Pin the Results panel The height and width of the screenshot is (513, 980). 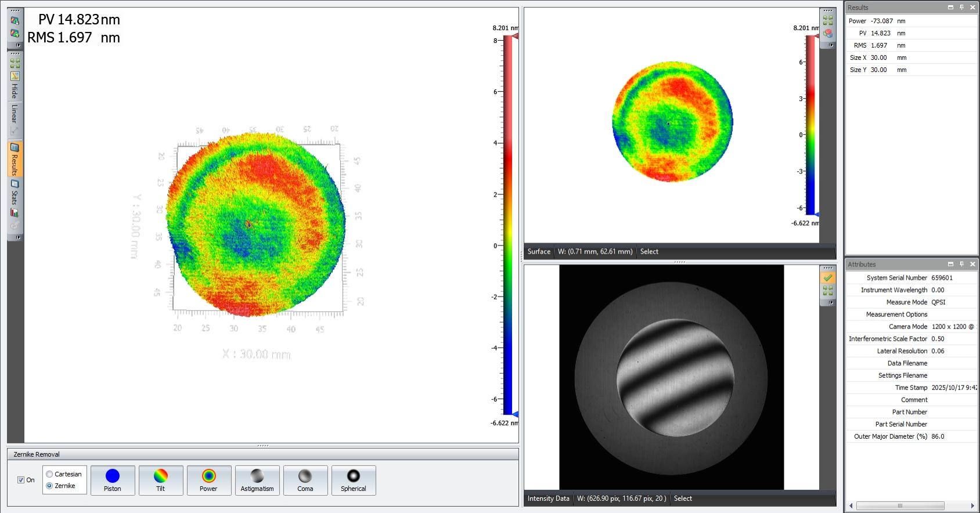click(x=961, y=8)
